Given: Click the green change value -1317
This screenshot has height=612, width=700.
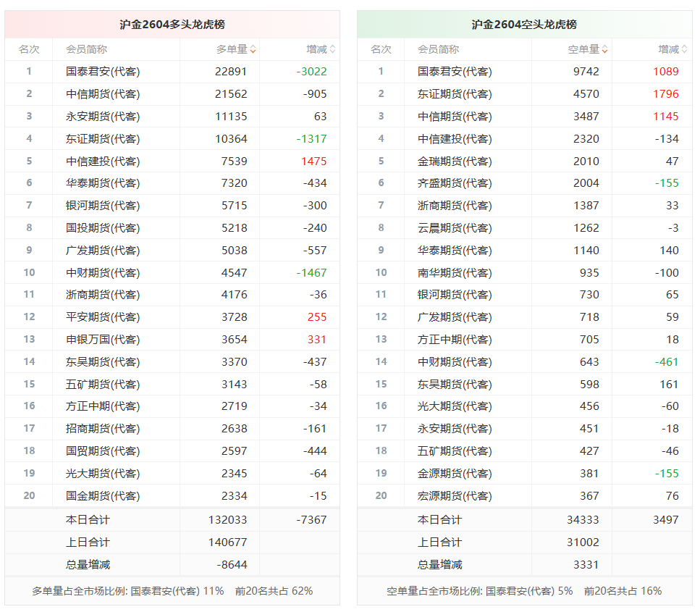Looking at the screenshot, I should click(311, 139).
